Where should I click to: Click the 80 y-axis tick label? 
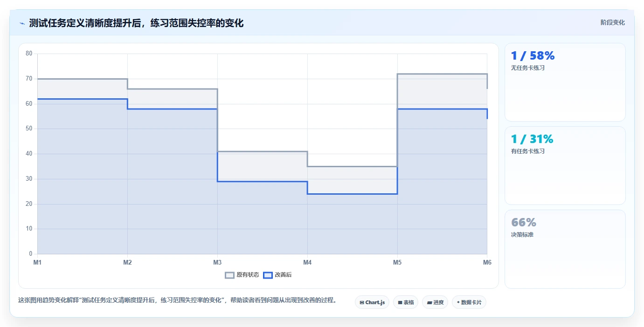tap(29, 54)
